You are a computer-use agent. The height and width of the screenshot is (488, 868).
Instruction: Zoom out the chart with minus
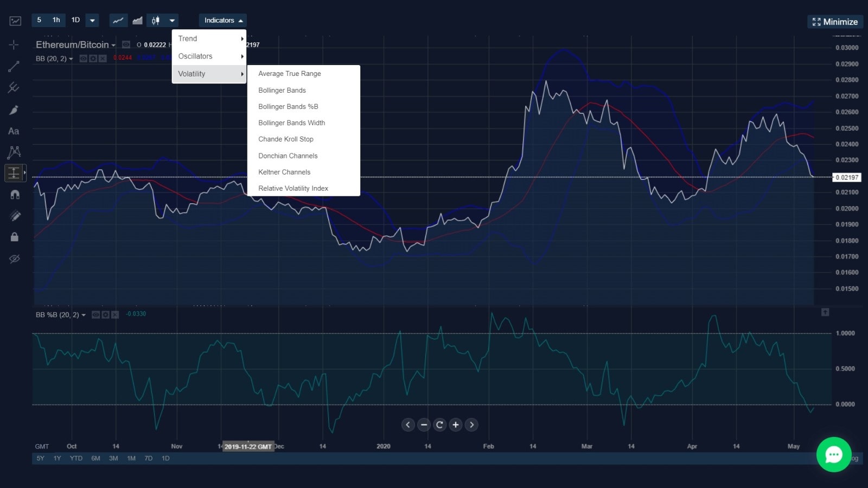pyautogui.click(x=424, y=425)
